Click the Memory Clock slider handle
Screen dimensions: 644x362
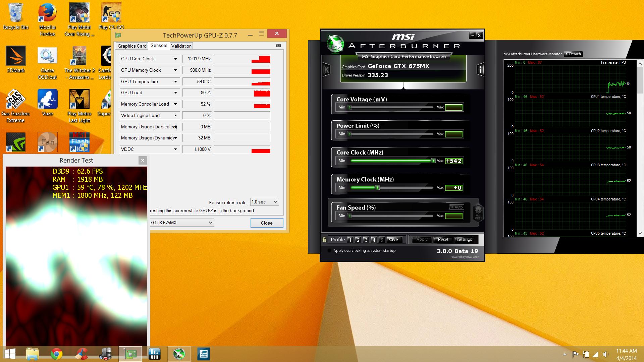(377, 188)
